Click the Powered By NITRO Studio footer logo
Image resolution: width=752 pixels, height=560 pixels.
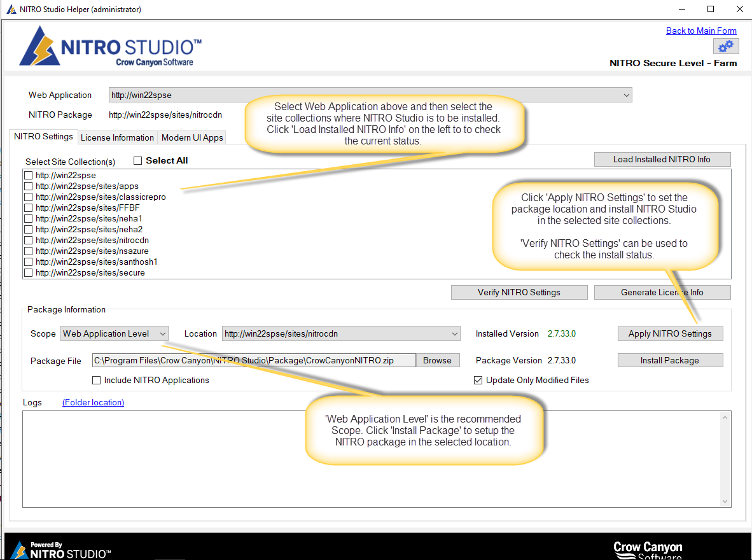[x=60, y=550]
